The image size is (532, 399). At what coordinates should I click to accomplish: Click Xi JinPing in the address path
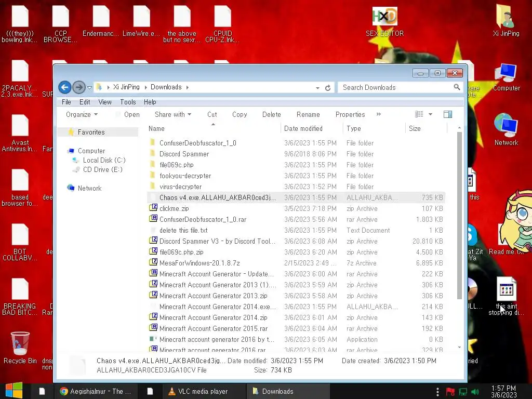point(126,87)
